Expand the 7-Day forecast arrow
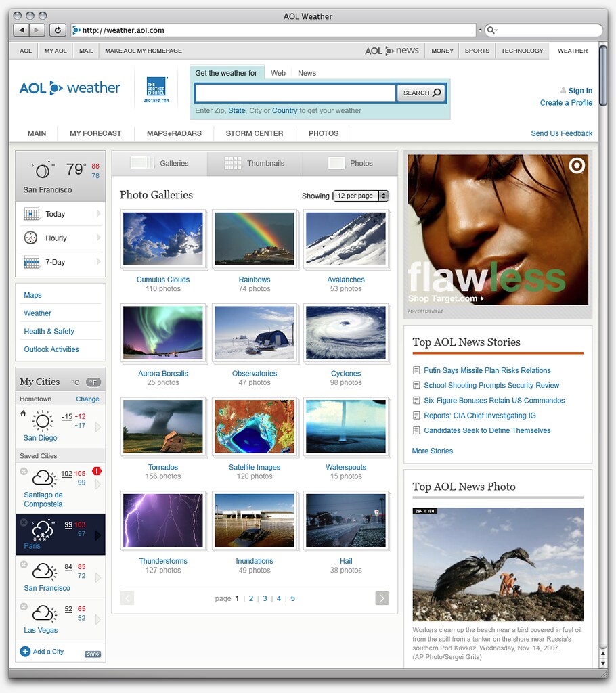 point(98,262)
